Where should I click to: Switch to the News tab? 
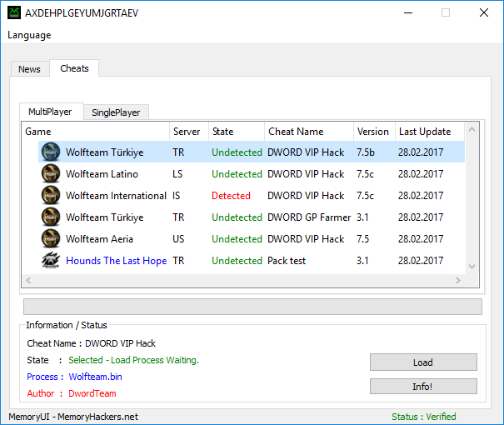click(29, 69)
